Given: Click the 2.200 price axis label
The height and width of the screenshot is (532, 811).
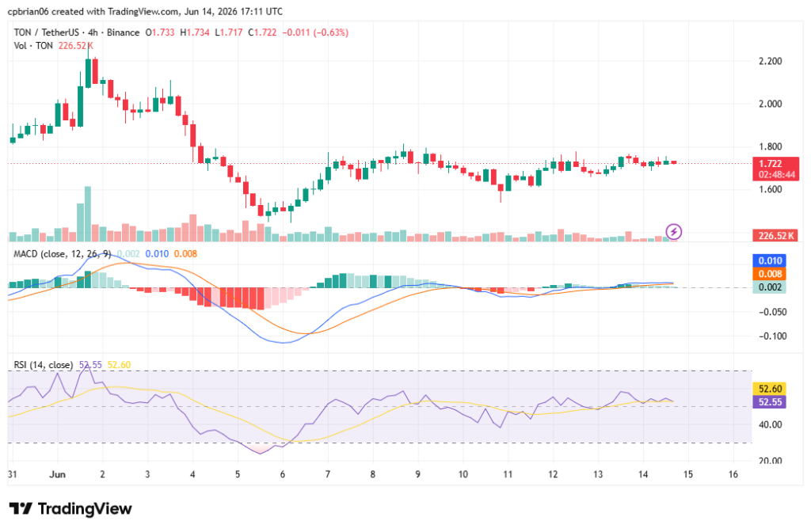Looking at the screenshot, I should click(770, 62).
